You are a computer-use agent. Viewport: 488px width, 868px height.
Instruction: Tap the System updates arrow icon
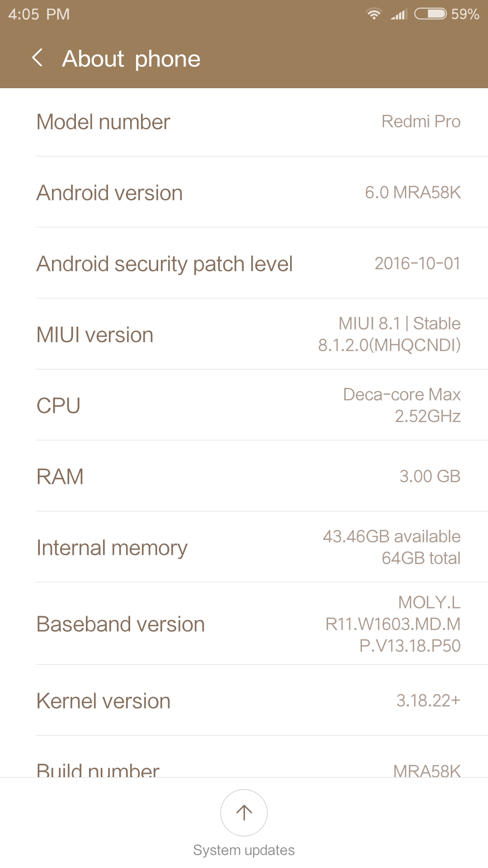click(244, 812)
